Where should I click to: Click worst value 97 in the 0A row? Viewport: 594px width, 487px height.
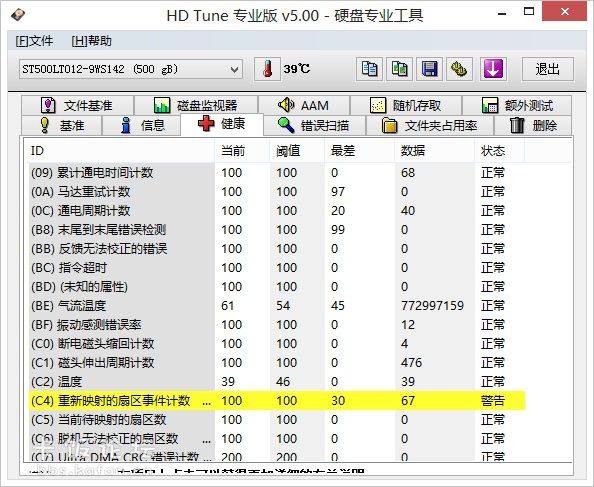point(338,192)
